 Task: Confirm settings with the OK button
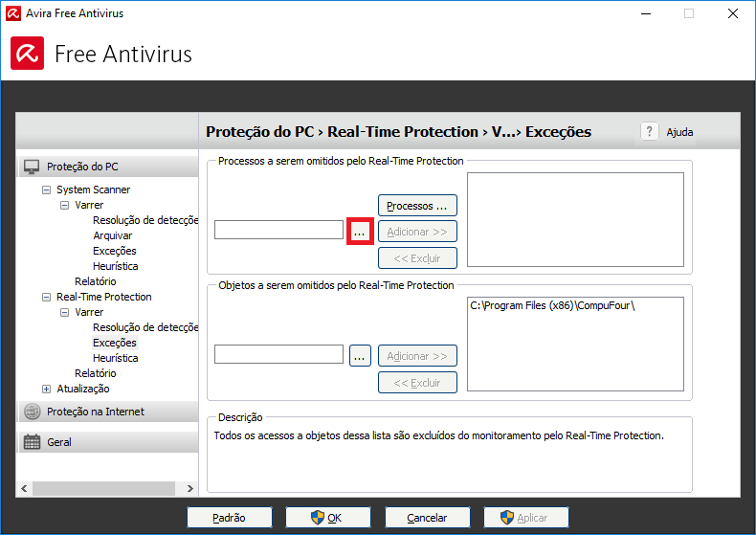coord(326,518)
